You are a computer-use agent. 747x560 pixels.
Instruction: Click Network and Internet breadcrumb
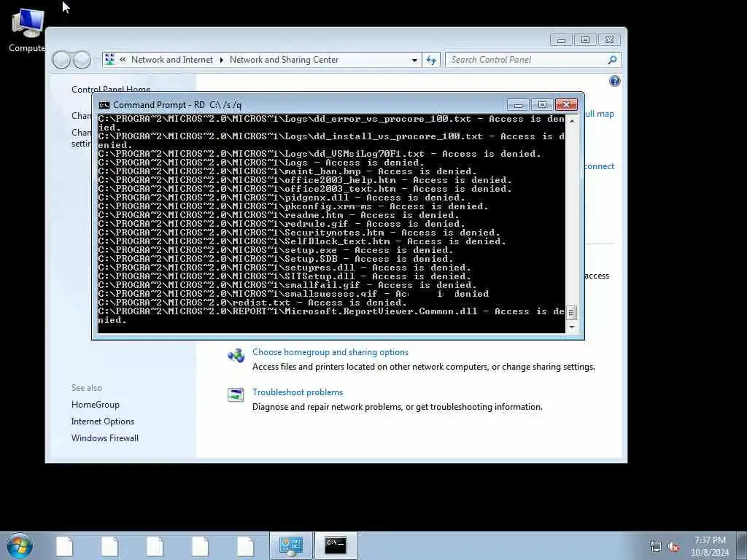[172, 60]
